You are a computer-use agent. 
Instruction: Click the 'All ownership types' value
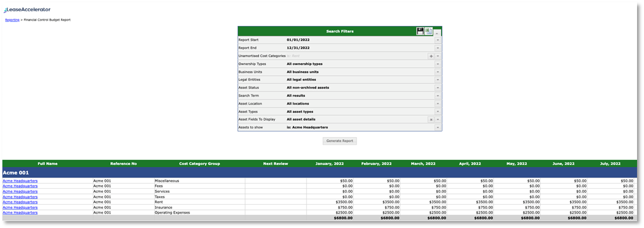click(304, 64)
